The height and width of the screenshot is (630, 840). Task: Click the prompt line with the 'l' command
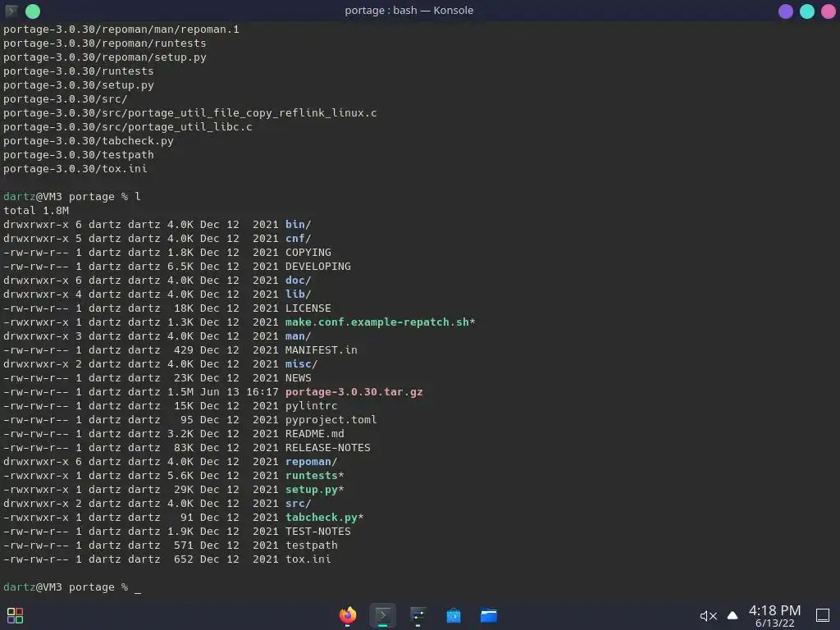[72, 197]
